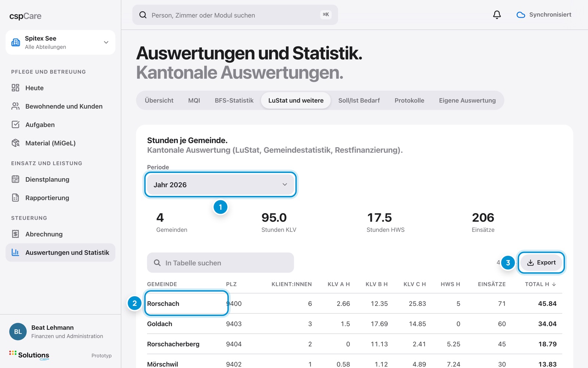The width and height of the screenshot is (588, 368).
Task: Click the Heute dashboard icon
Action: click(x=15, y=88)
